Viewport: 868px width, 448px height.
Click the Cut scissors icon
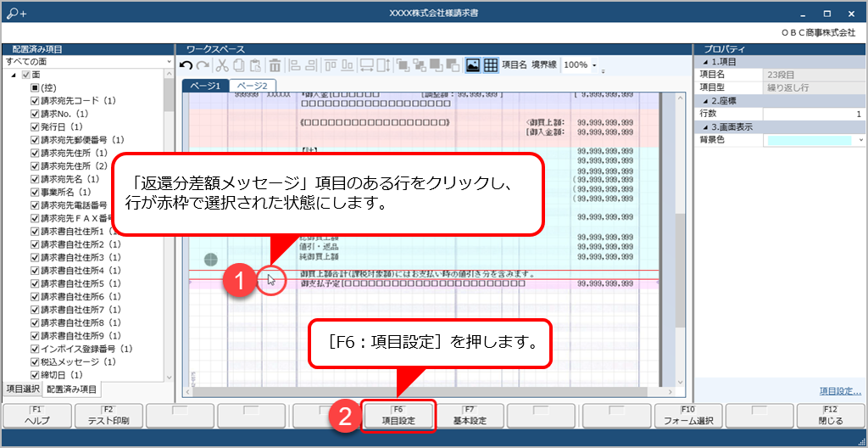[222, 65]
